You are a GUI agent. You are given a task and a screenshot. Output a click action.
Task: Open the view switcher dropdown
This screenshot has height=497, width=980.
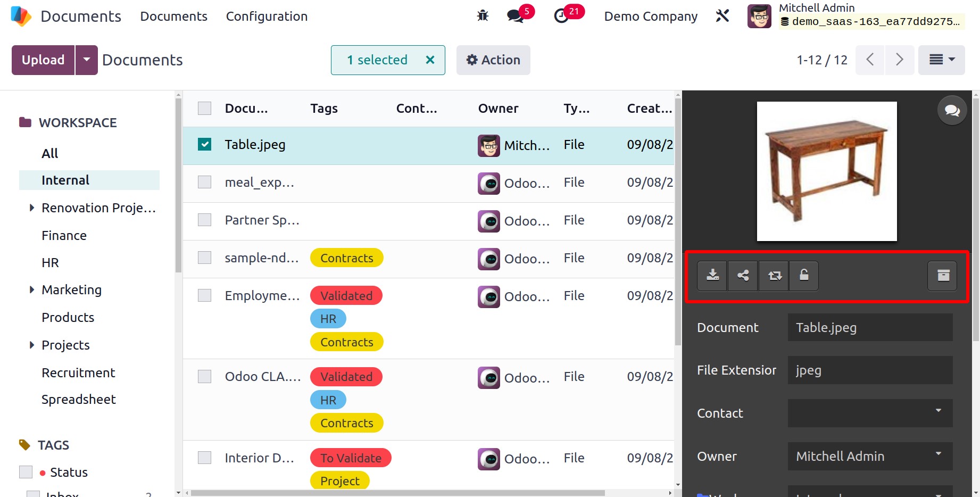pyautogui.click(x=941, y=60)
